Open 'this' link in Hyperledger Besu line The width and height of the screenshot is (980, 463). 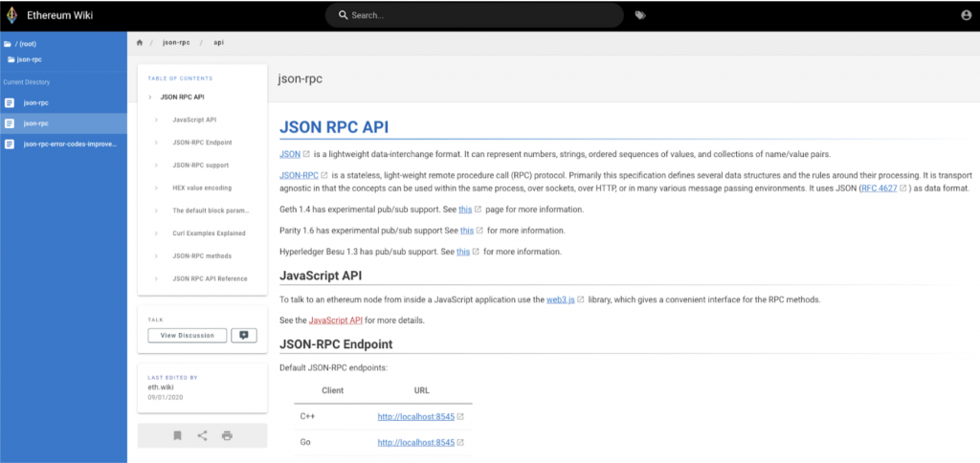coord(463,252)
